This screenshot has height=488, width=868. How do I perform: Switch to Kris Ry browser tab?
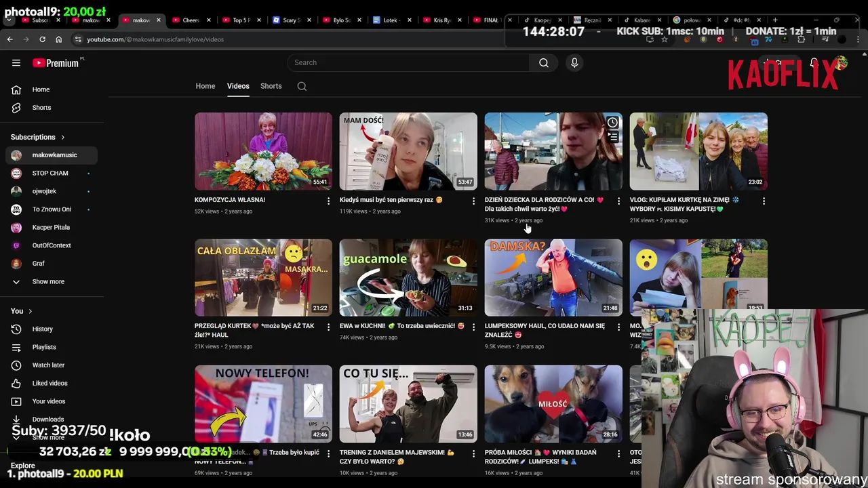click(x=441, y=20)
